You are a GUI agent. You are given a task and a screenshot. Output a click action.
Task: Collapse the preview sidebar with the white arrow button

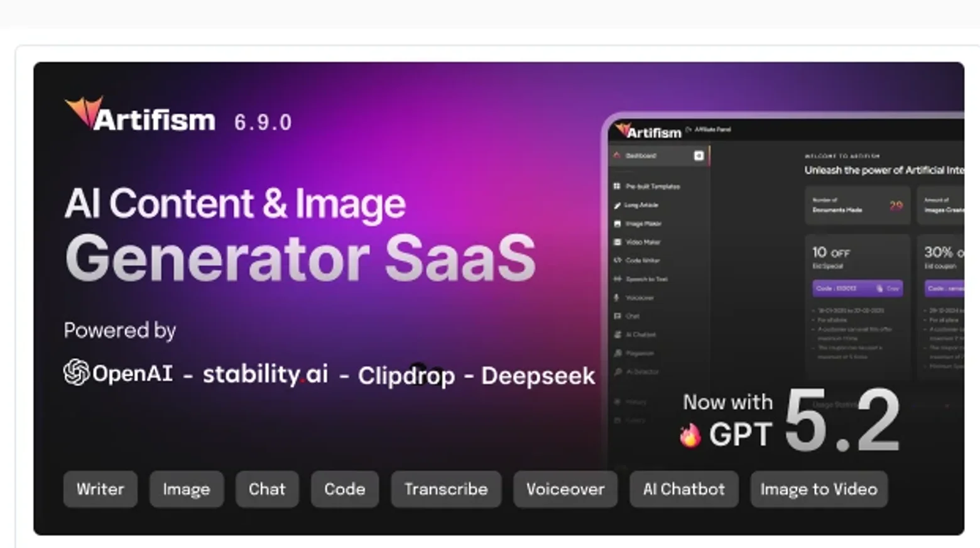point(699,155)
